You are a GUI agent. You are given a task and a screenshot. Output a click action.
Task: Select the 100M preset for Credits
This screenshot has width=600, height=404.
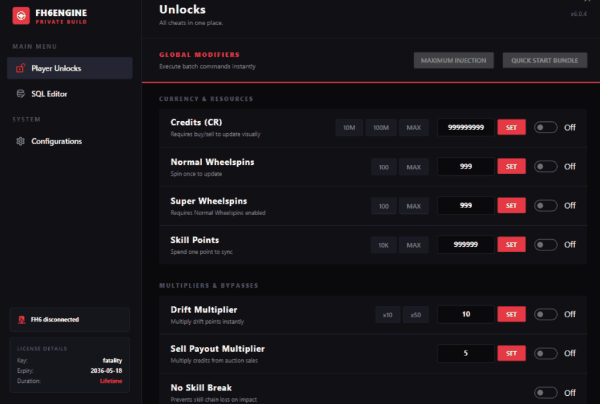tap(381, 128)
